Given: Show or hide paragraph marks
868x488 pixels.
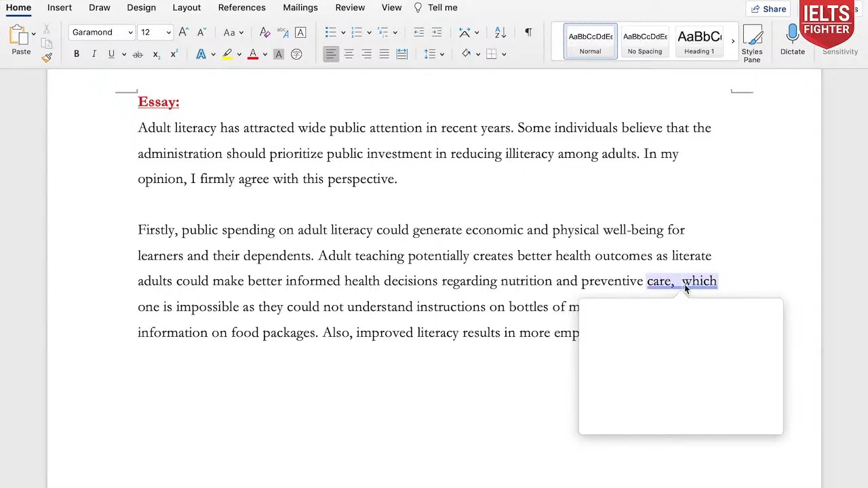Looking at the screenshot, I should [528, 33].
